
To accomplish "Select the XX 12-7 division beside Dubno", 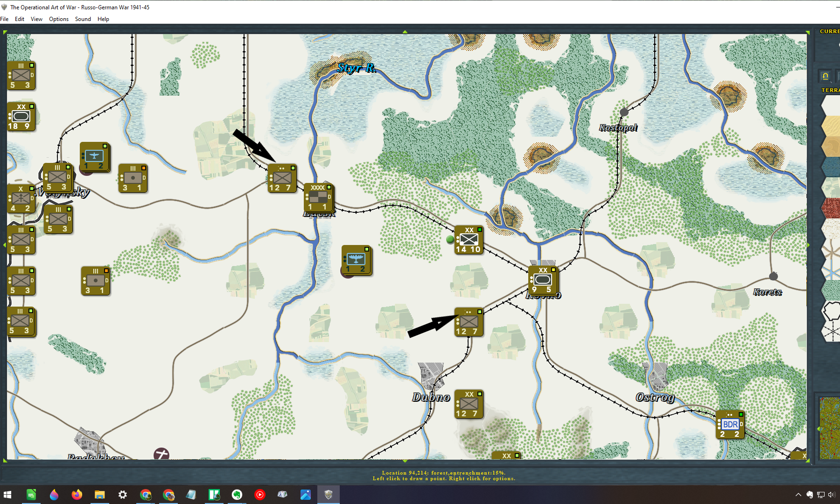I will coord(469,404).
